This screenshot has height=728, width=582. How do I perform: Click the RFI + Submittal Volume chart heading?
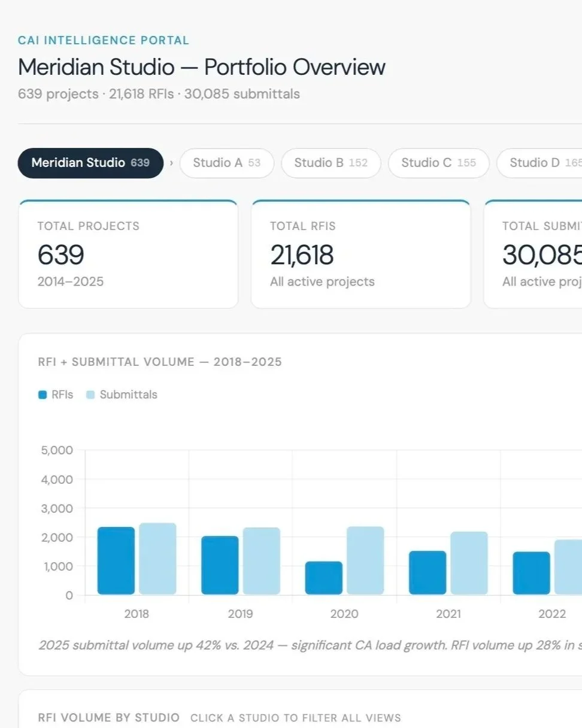coord(160,362)
